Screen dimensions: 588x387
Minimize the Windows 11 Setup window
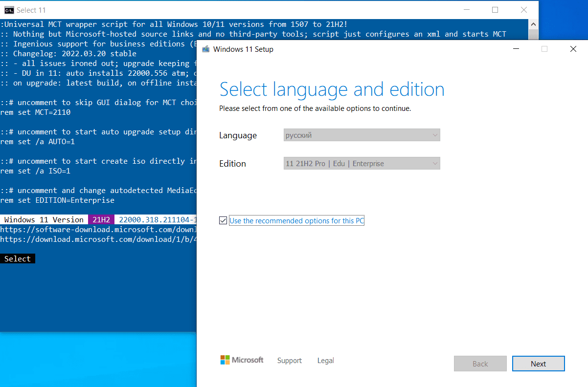coord(516,49)
